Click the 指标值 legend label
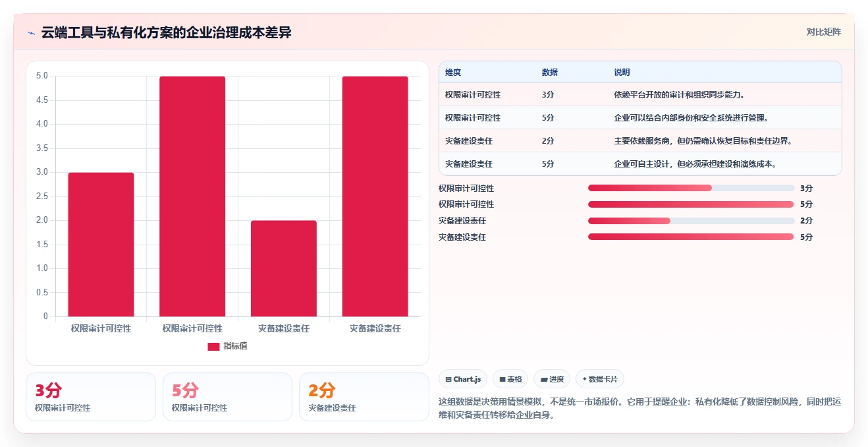The width and height of the screenshot is (868, 447). 235,346
